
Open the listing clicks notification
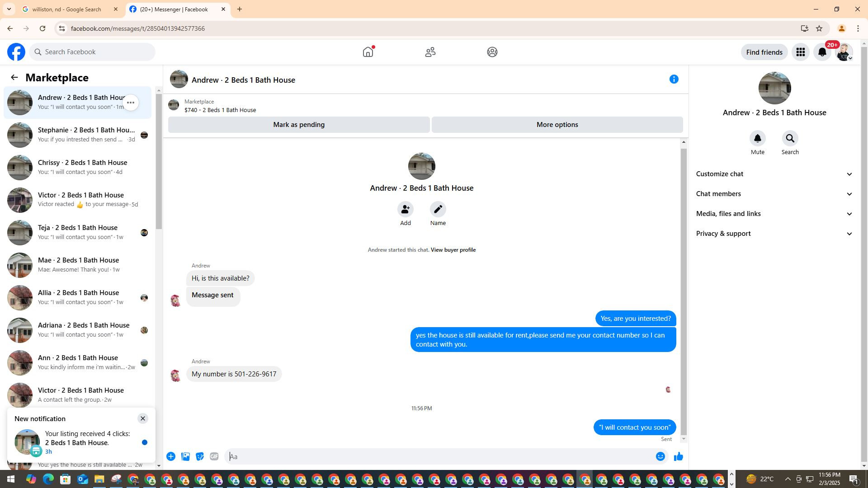81,442
